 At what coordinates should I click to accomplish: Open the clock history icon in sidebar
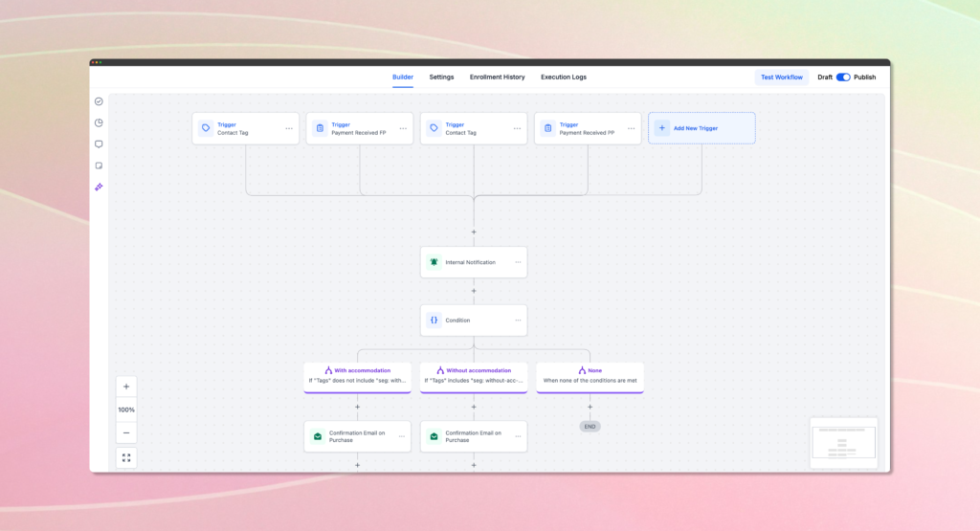pos(99,122)
